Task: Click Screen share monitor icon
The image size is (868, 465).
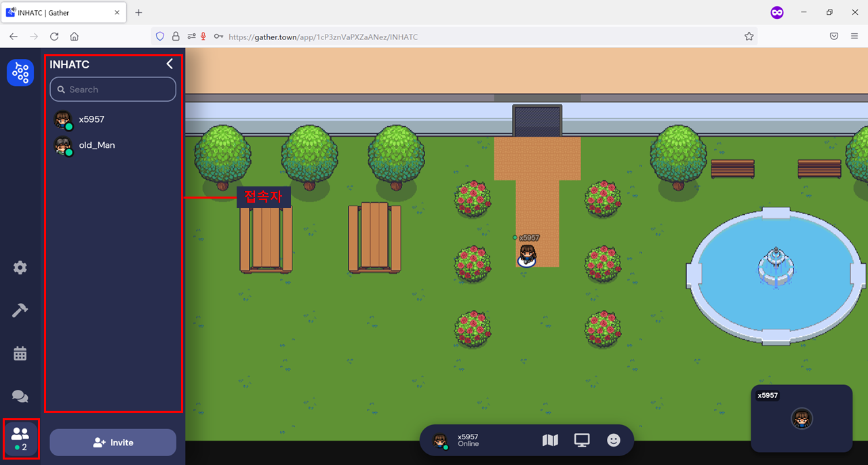Action: click(582, 441)
